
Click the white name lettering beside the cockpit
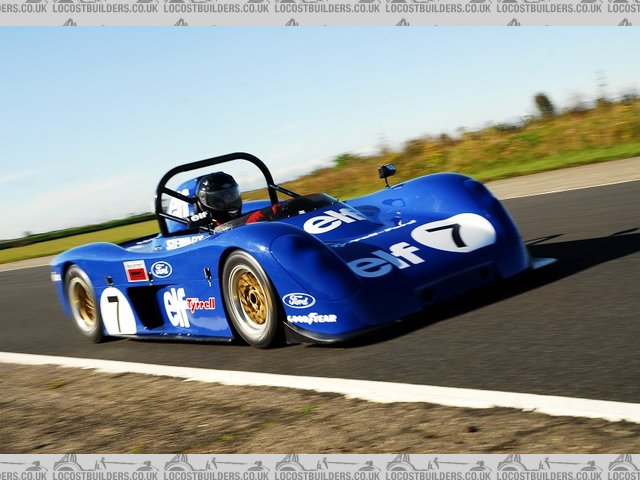pos(184,241)
